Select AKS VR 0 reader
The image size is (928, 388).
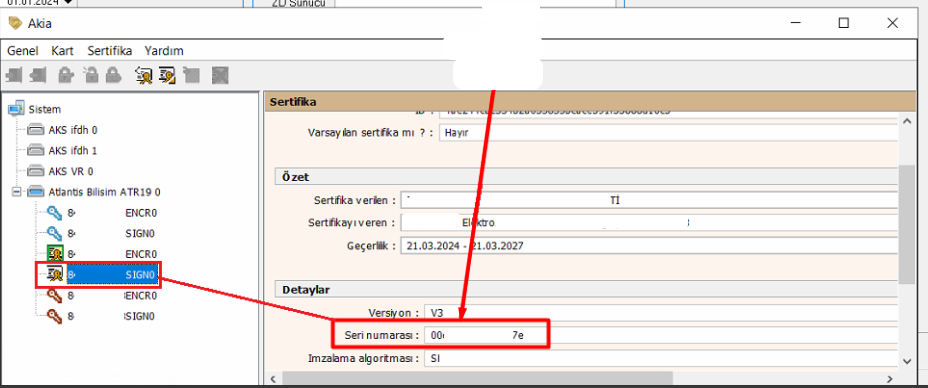pos(71,172)
